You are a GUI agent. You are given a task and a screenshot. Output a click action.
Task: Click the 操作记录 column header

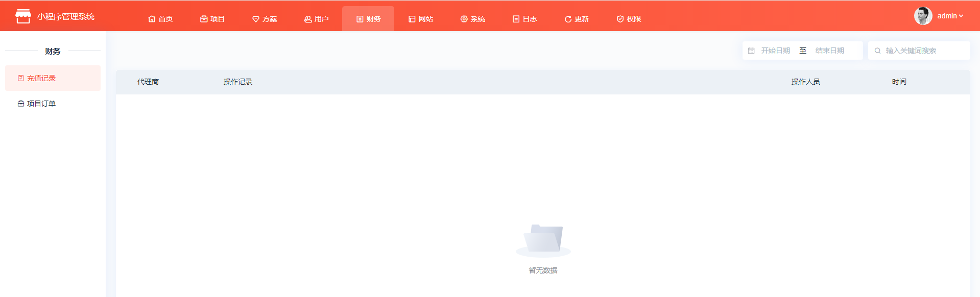[238, 82]
